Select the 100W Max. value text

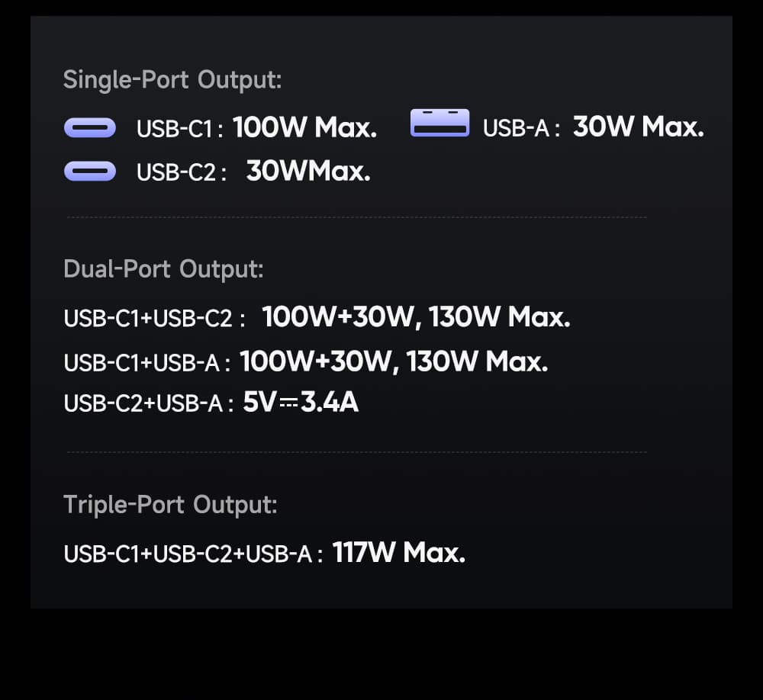click(x=304, y=127)
